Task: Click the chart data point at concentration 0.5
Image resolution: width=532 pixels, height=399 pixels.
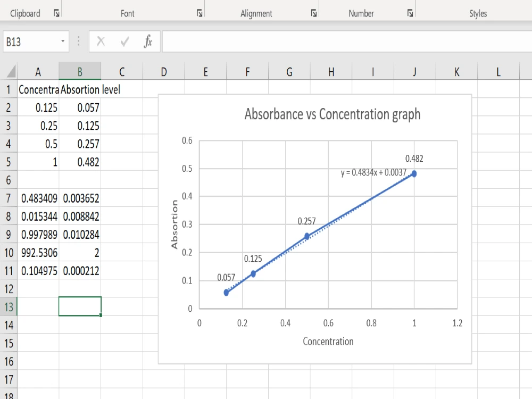Action: [307, 236]
